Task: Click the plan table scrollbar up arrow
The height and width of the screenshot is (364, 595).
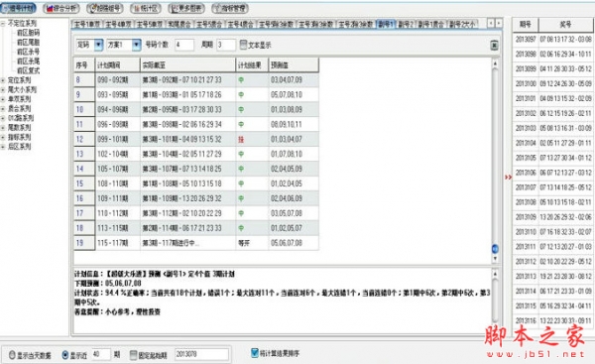Action: click(495, 63)
